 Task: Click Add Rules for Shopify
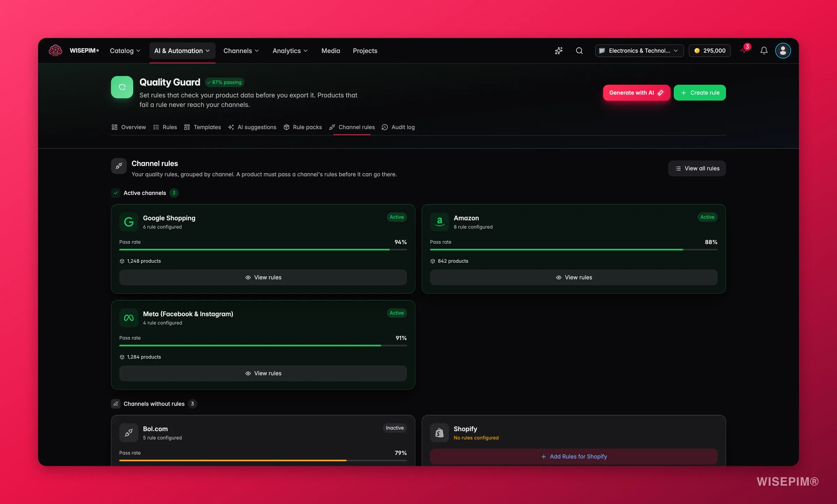coord(574,457)
